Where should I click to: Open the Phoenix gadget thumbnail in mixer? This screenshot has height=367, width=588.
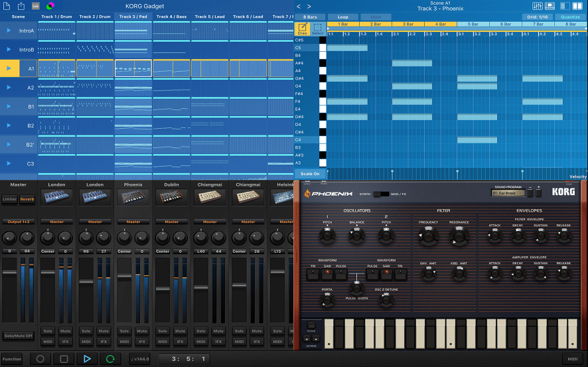pyautogui.click(x=133, y=197)
